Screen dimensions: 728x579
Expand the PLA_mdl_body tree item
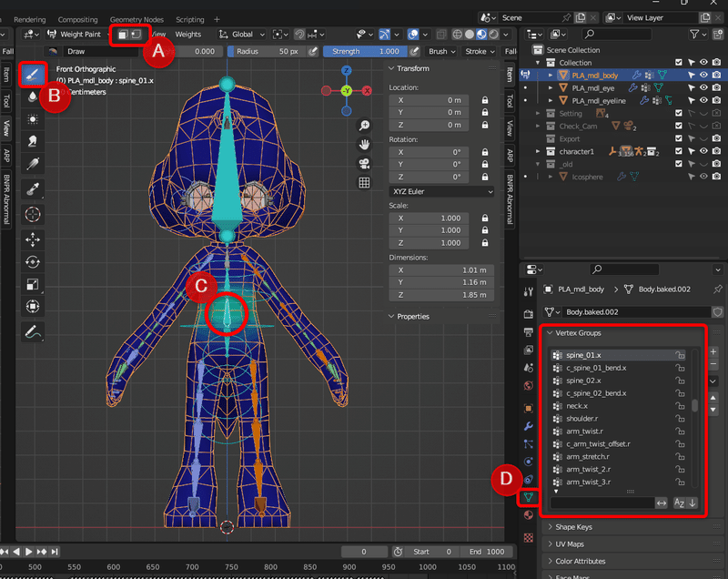(551, 76)
